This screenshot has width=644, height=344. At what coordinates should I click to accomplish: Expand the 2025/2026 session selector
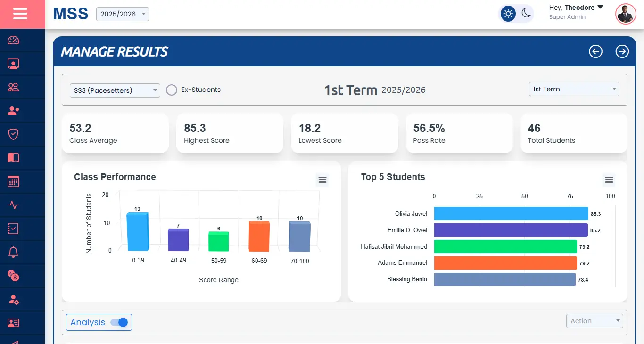point(122,14)
